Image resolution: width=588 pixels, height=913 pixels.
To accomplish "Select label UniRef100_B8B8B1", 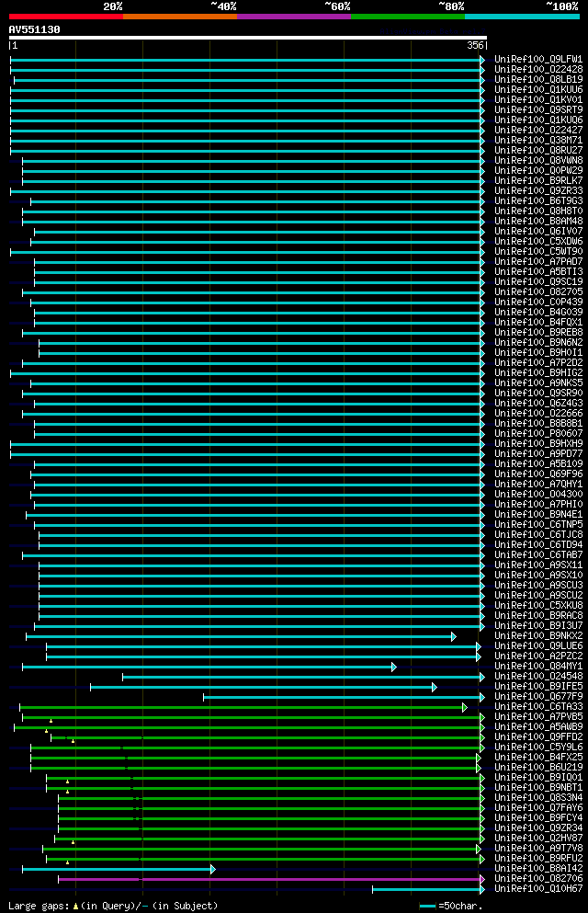I will [x=538, y=423].
